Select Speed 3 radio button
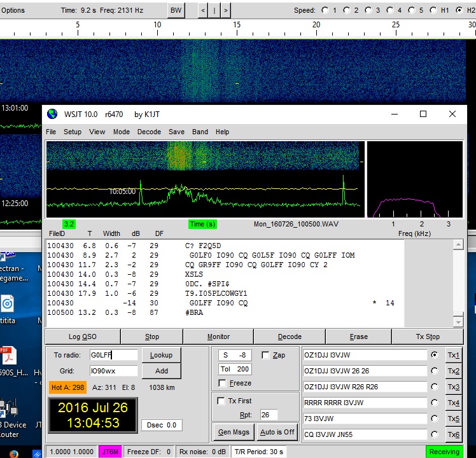Viewport: 476px width, 458px height. pyautogui.click(x=368, y=10)
